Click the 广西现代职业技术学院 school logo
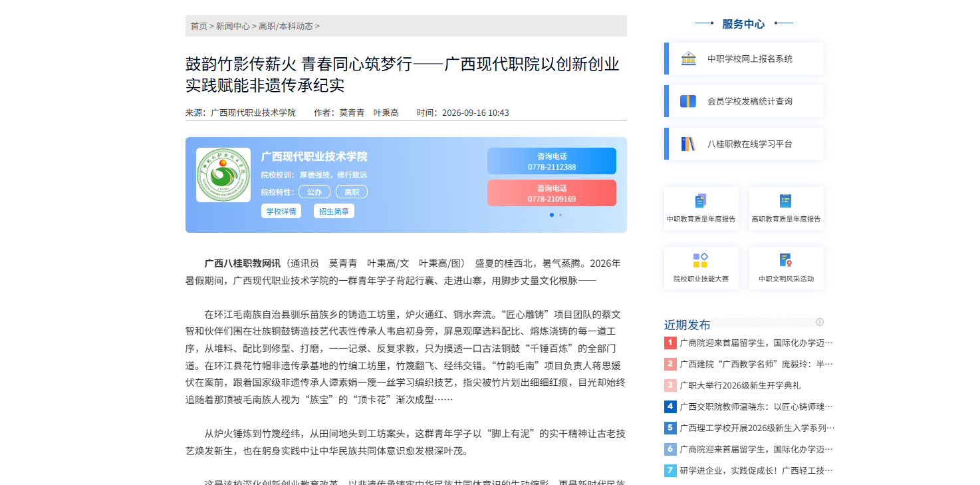Screen dimensions: 980x485 (223, 175)
